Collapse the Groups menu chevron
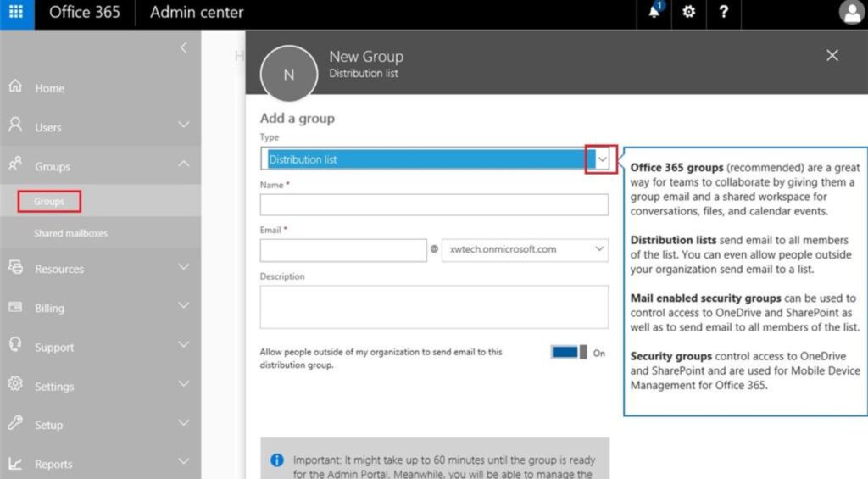This screenshot has width=868, height=479. tap(184, 164)
